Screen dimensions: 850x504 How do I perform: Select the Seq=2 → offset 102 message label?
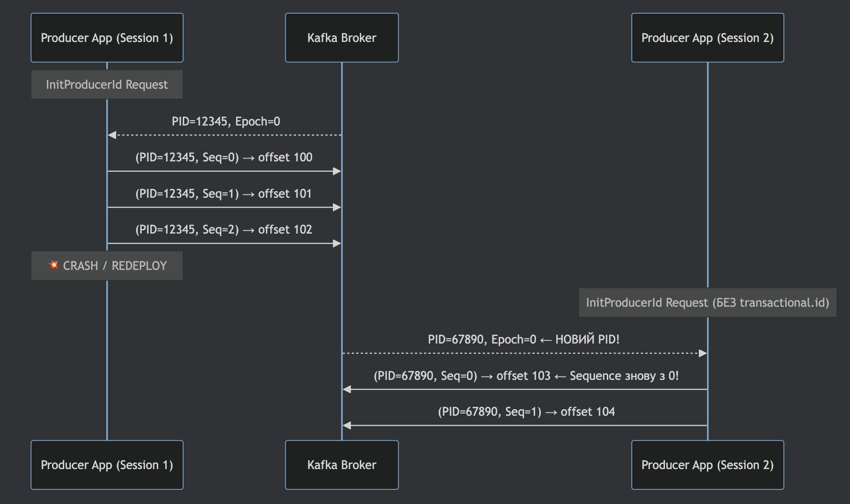click(x=224, y=230)
